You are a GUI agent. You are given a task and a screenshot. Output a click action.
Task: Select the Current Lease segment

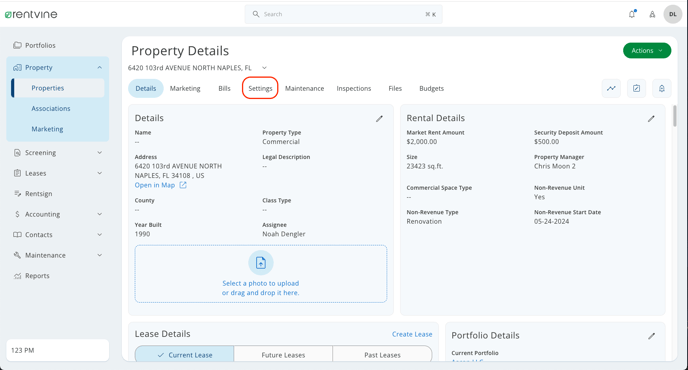point(184,354)
